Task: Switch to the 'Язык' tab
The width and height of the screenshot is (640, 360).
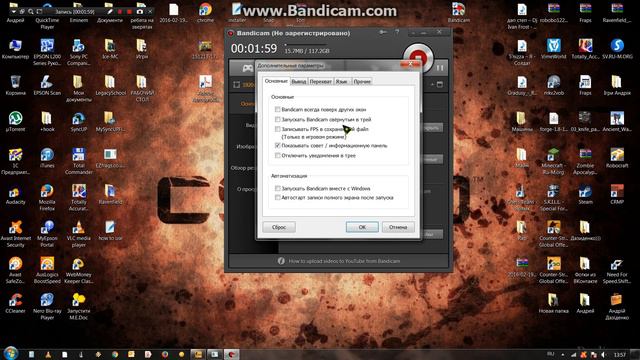Action: 342,82
